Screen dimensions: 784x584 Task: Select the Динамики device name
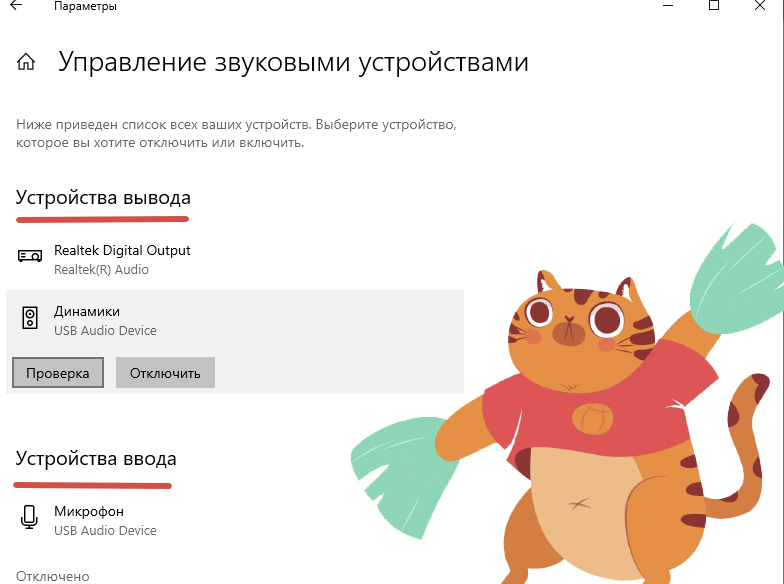pos(87,311)
